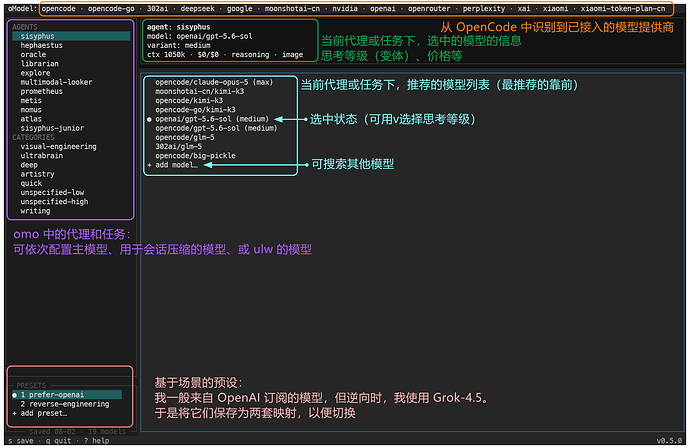Click add preset… entry
The image size is (690, 448).
click(x=40, y=413)
